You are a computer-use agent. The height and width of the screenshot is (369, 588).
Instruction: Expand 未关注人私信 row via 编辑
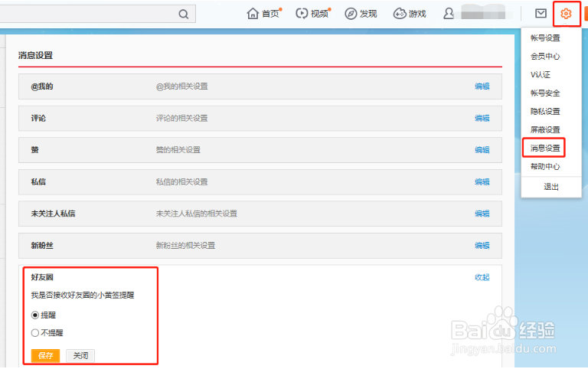[x=482, y=214]
